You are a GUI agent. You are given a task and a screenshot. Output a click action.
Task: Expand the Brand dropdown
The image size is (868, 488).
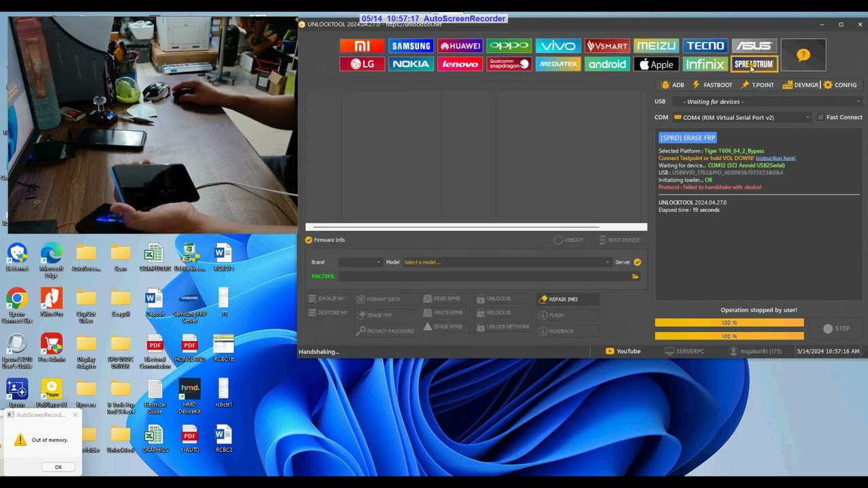pos(360,262)
